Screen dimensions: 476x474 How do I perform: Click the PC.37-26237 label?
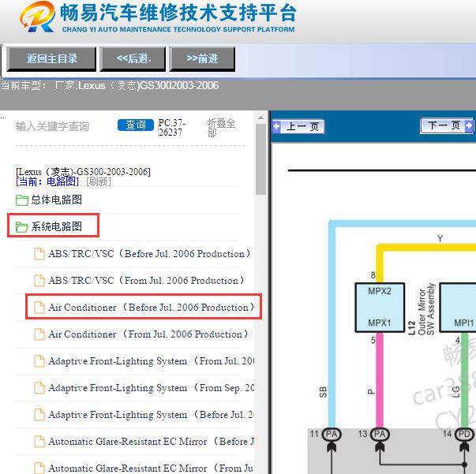tap(171, 128)
